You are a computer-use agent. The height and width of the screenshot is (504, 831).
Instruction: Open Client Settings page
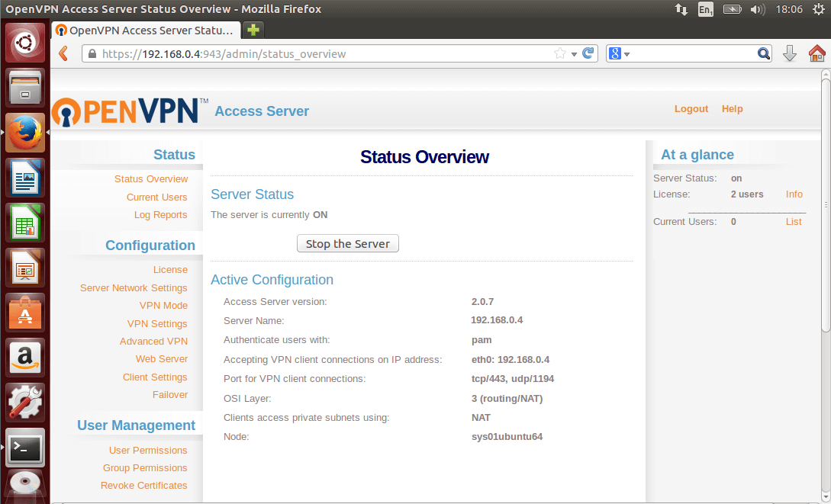[x=155, y=377]
